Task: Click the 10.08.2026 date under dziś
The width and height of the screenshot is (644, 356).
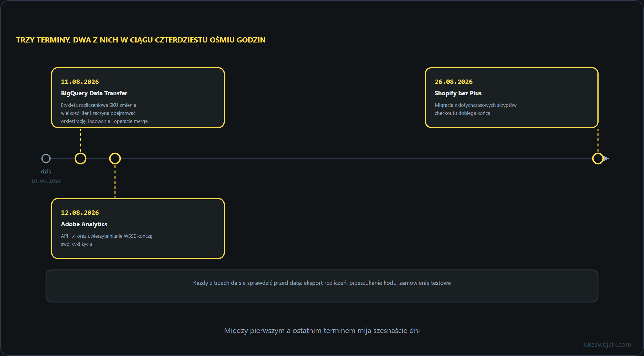Action: click(46, 181)
